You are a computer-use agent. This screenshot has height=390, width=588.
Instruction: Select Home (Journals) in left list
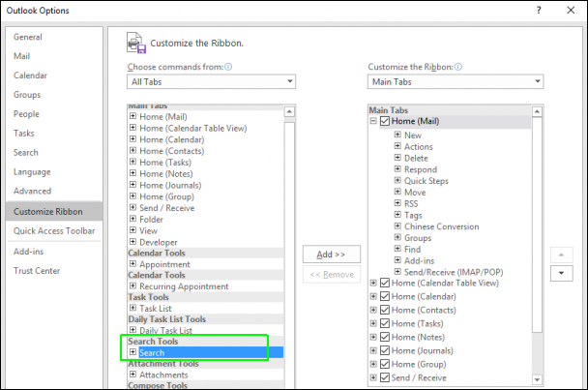tap(170, 185)
